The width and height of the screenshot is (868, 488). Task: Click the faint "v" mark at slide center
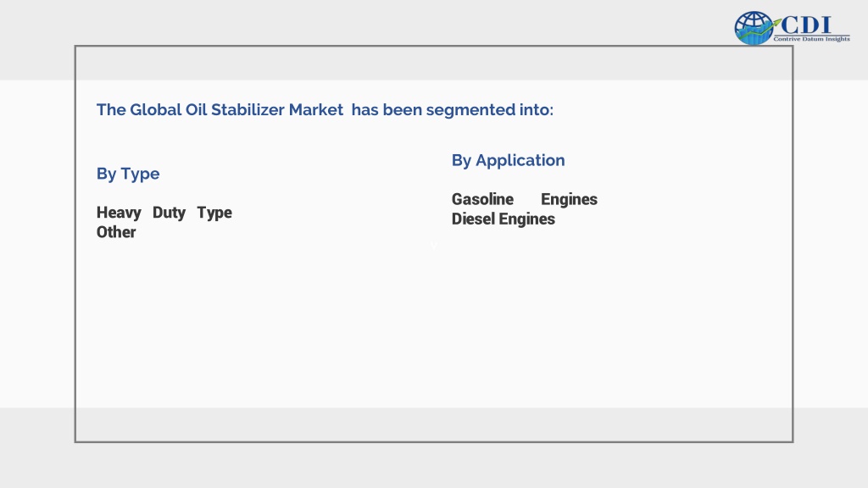[x=434, y=247]
